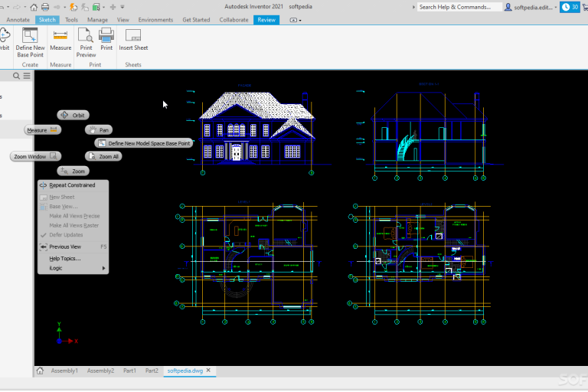Click the browser panel search icon

coord(16,76)
